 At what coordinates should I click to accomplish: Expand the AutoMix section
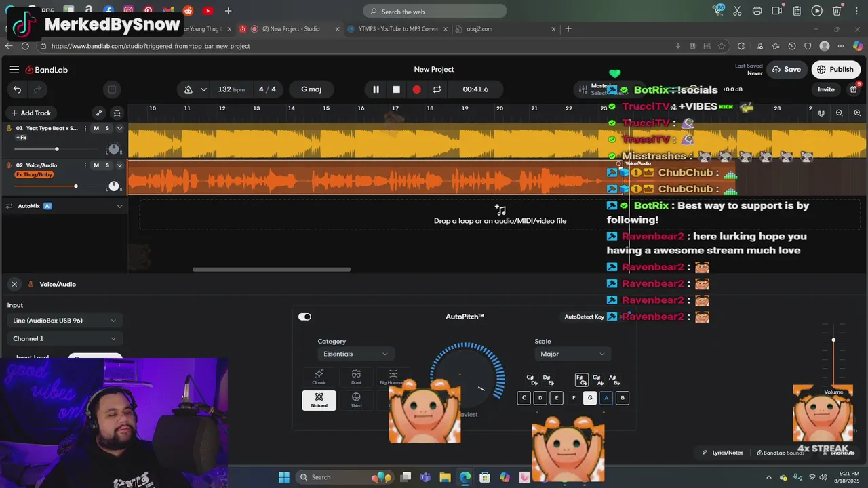pyautogui.click(x=119, y=206)
